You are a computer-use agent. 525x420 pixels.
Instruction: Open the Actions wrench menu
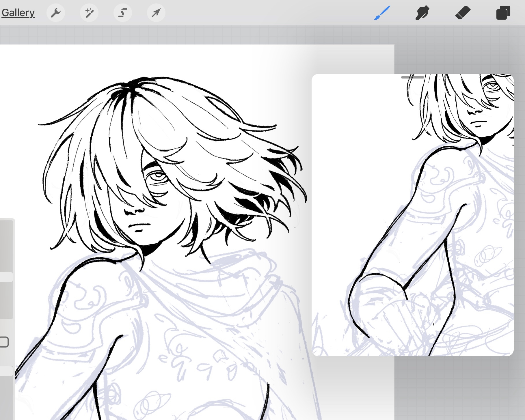pyautogui.click(x=55, y=13)
